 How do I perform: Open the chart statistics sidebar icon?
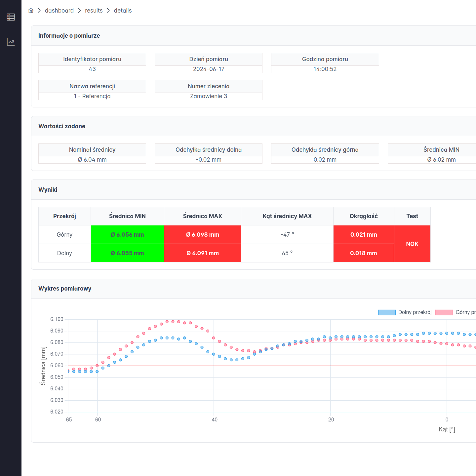(x=11, y=42)
